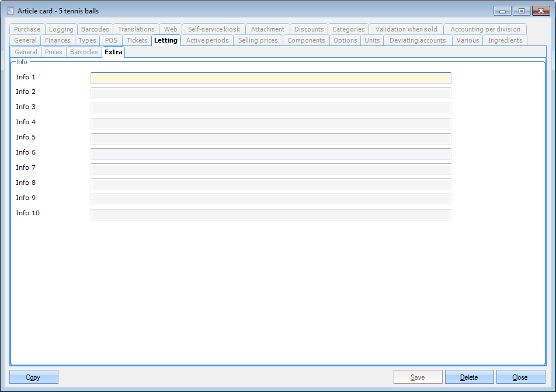Click the Delete button
Viewport: 556px width, 392px height.
click(x=469, y=377)
